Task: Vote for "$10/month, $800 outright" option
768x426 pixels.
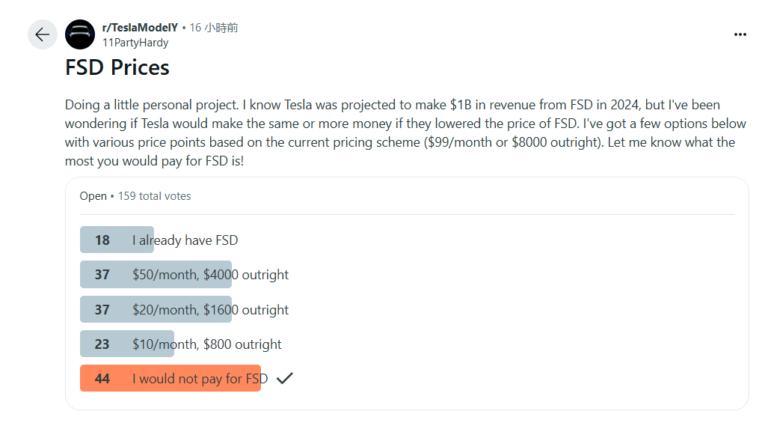Action: pos(206,344)
